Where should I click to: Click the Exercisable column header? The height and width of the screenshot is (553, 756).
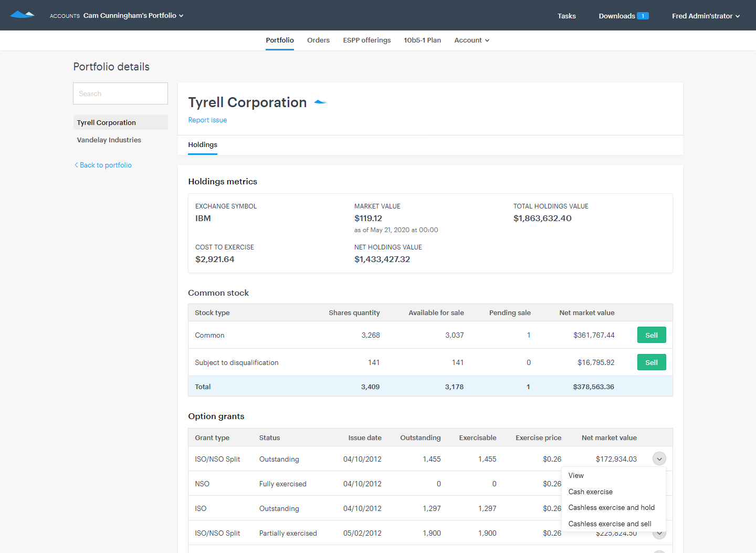click(x=478, y=437)
